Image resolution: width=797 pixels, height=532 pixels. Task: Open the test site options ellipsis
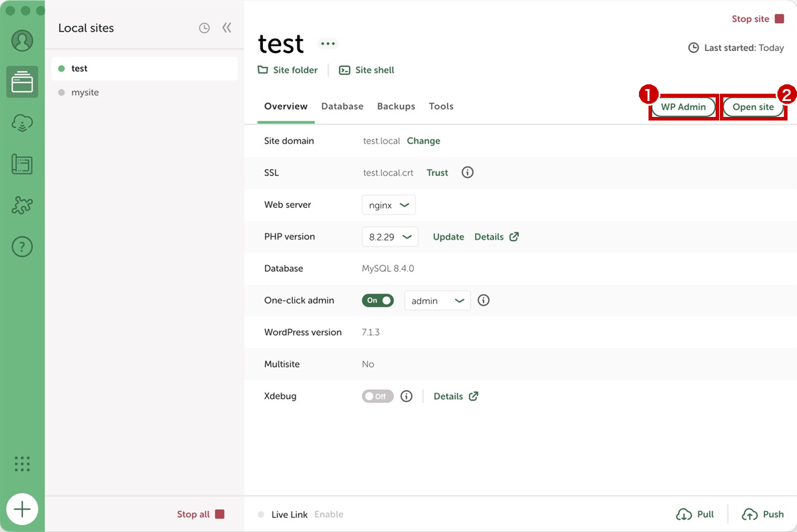click(x=327, y=44)
